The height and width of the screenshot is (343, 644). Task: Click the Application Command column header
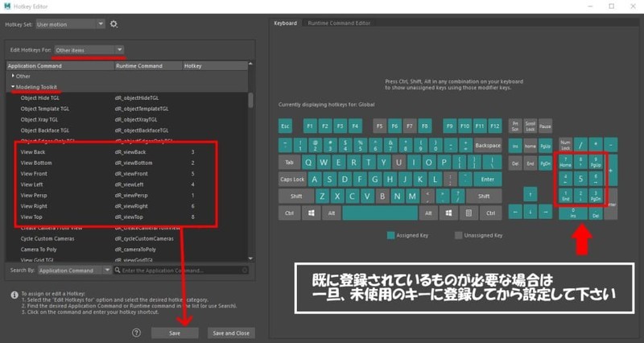coord(60,66)
